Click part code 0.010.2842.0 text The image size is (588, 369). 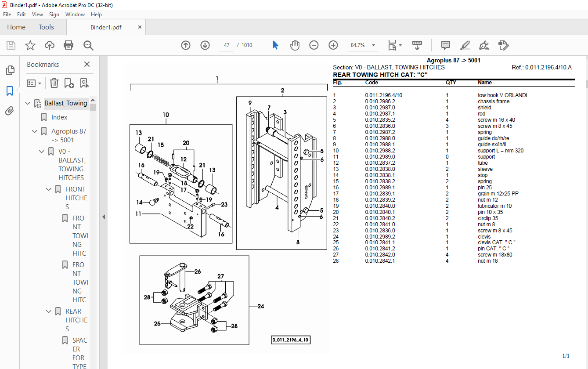[380, 255]
